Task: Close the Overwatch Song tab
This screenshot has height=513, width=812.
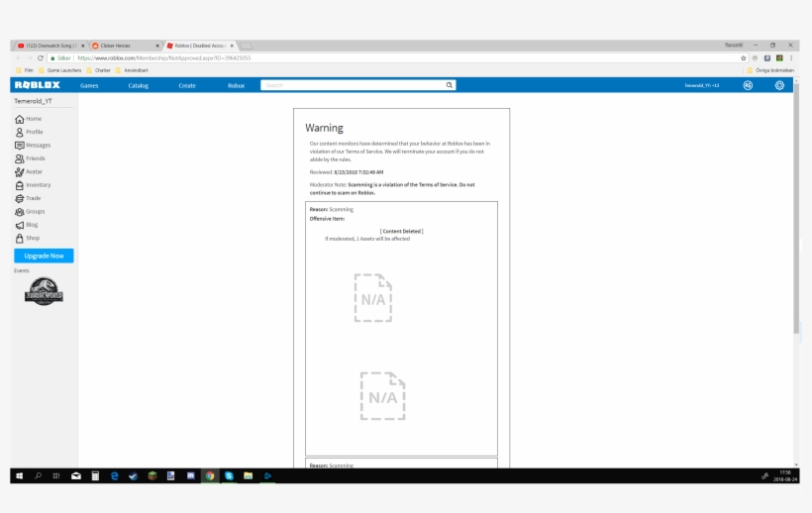Action: pos(83,46)
